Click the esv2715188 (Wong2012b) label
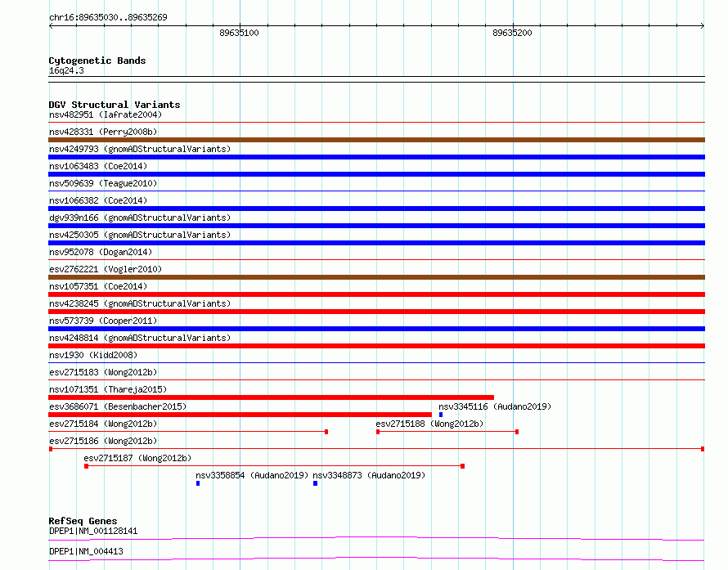728x570 pixels. tap(429, 424)
